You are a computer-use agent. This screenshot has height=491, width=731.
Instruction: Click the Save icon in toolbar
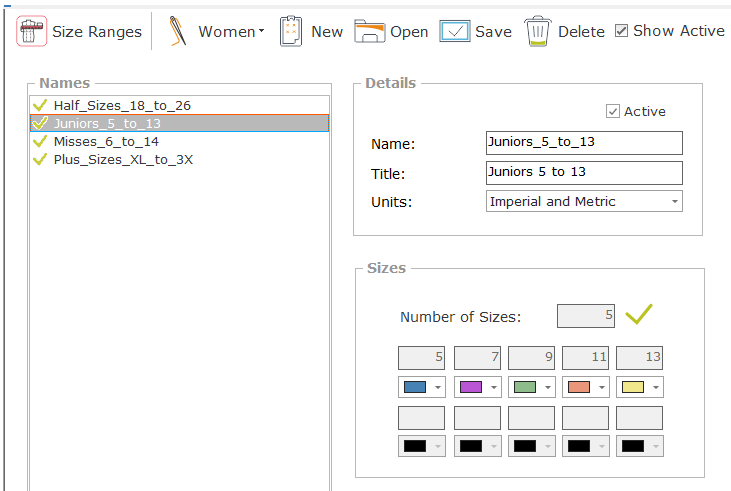455,32
